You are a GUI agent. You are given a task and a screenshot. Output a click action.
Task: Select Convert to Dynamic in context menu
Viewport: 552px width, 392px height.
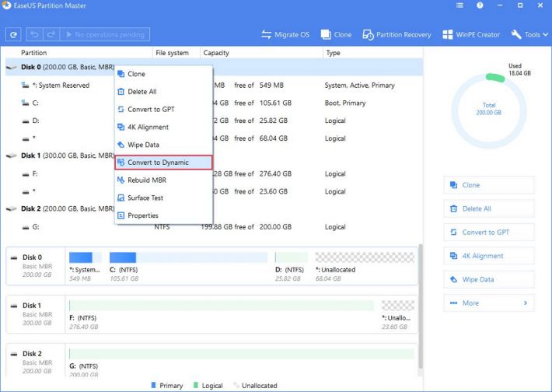tap(163, 163)
